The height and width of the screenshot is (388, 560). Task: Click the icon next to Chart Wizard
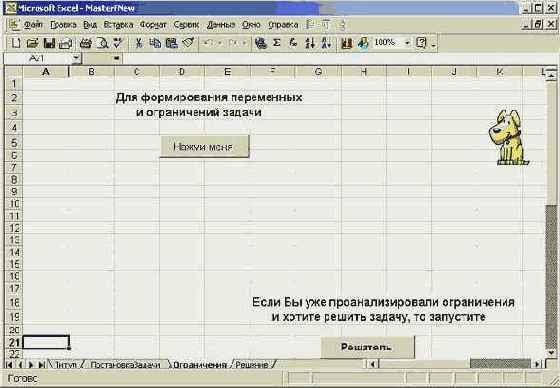pyautogui.click(x=363, y=44)
